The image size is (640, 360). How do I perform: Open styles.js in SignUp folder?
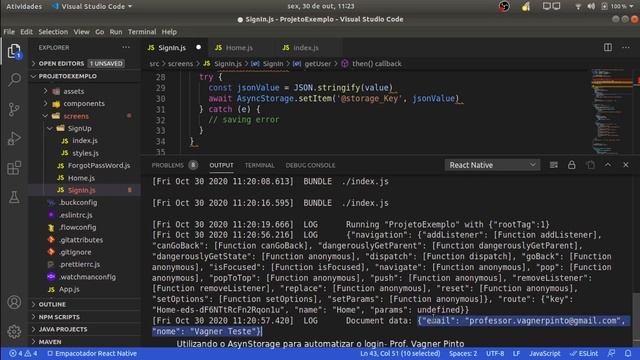click(x=85, y=153)
